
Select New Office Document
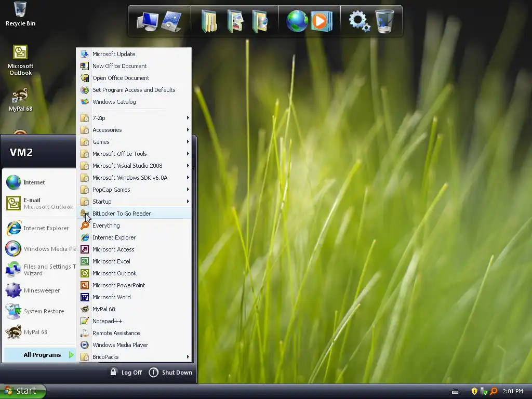[135, 66]
